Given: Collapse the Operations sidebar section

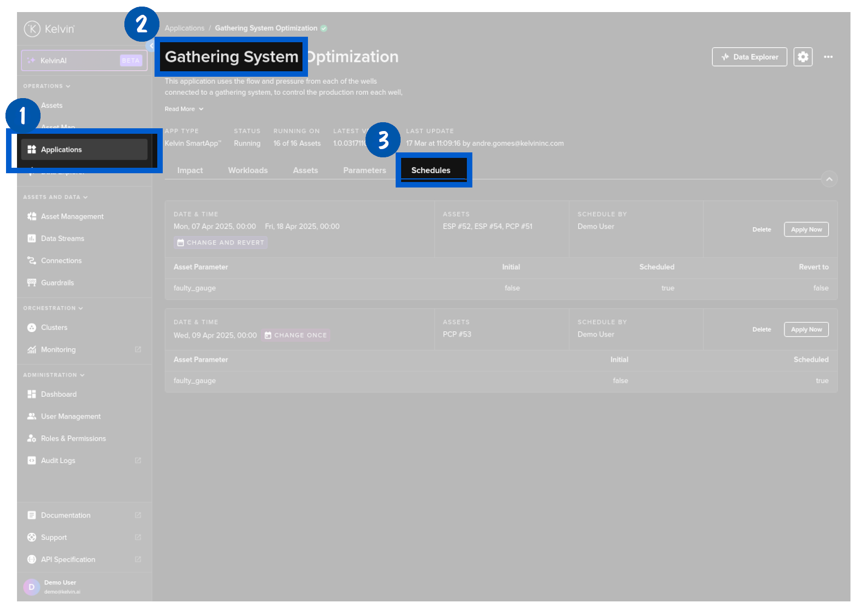Looking at the screenshot, I should tap(47, 86).
